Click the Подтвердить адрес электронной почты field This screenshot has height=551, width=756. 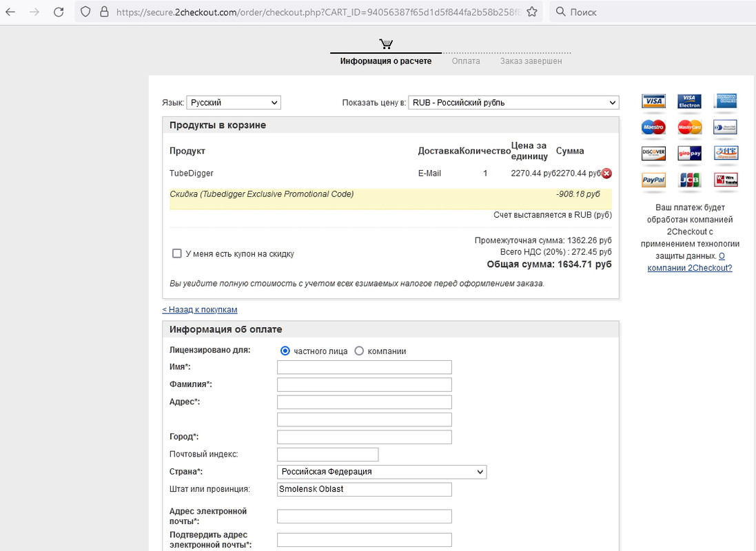365,539
